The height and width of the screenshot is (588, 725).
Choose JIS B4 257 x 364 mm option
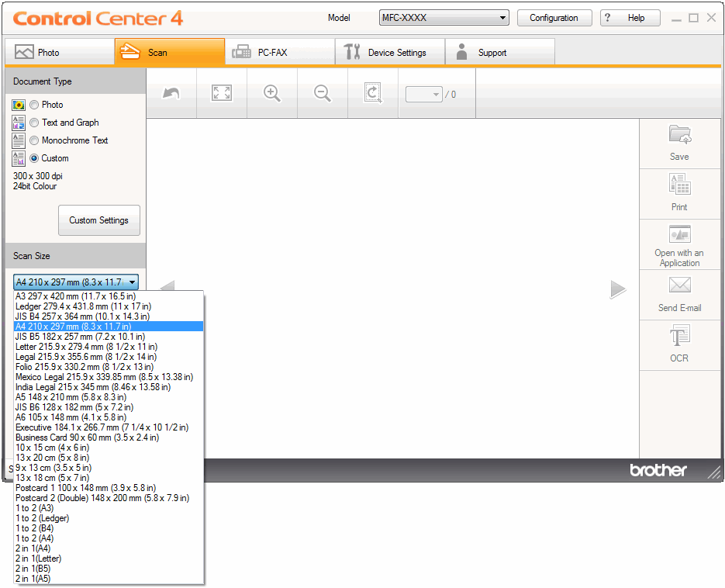pyautogui.click(x=109, y=316)
